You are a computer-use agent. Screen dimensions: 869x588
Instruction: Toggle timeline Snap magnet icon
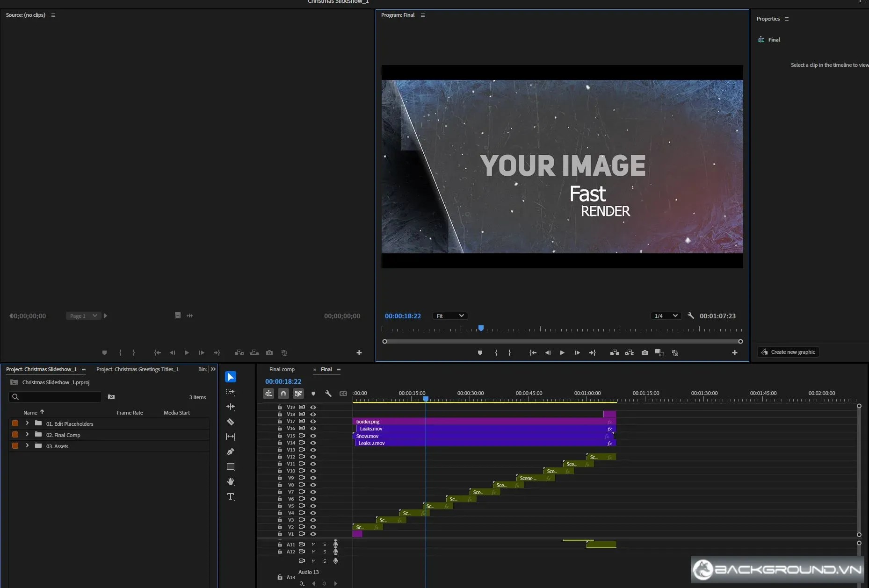point(283,394)
